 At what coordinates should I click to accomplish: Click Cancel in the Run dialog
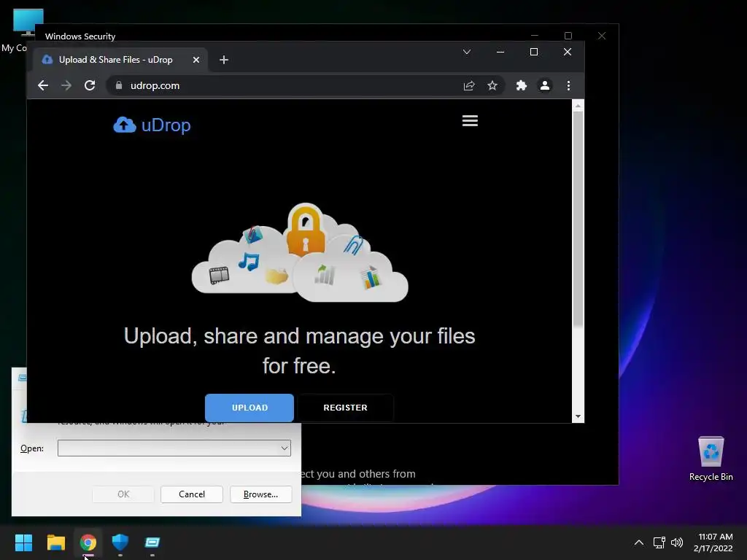pyautogui.click(x=192, y=494)
